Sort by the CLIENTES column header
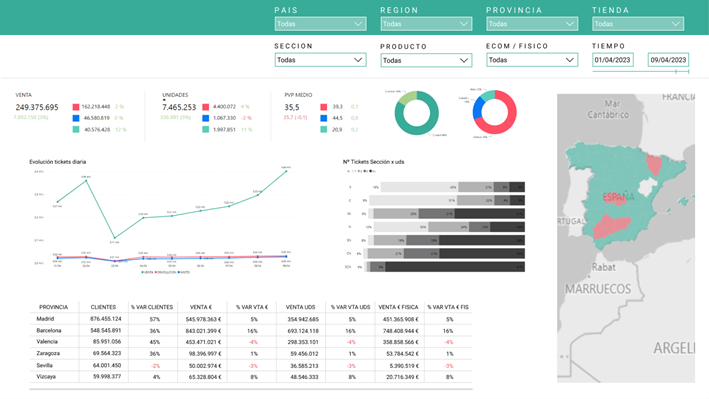The height and width of the screenshot is (399, 709). pos(103,307)
